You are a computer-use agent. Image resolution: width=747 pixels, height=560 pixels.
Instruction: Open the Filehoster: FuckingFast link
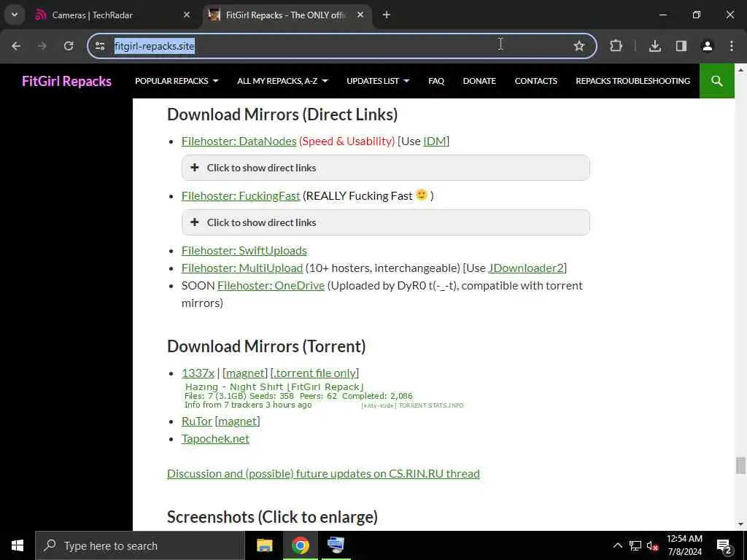click(241, 196)
